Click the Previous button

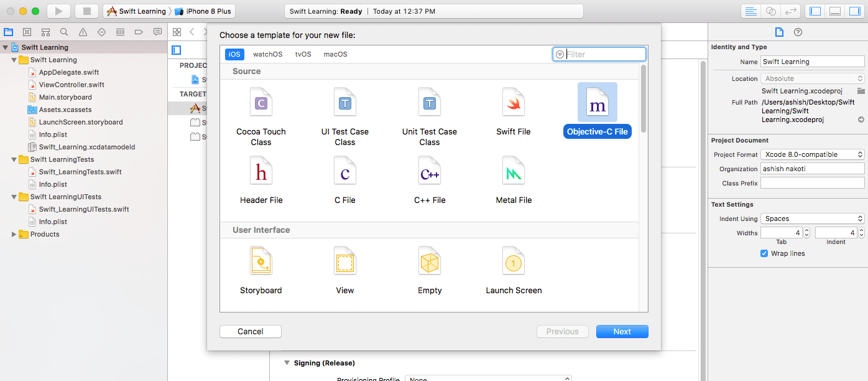[563, 332]
